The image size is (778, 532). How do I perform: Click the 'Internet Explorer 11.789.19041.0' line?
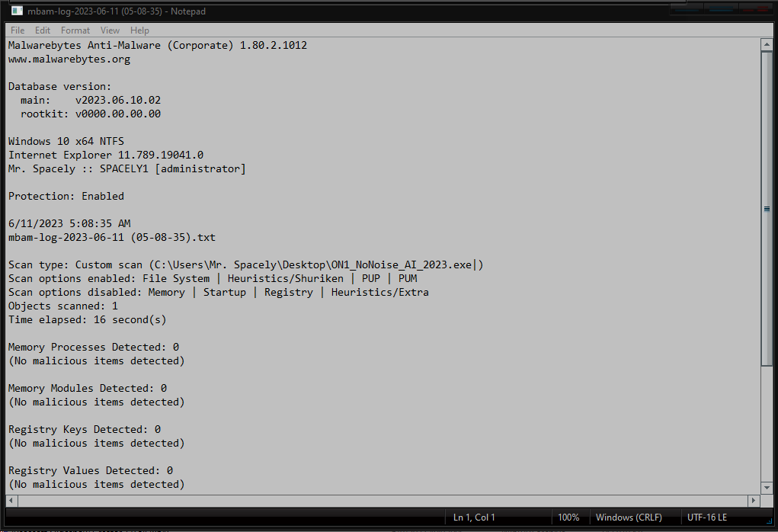pos(106,155)
